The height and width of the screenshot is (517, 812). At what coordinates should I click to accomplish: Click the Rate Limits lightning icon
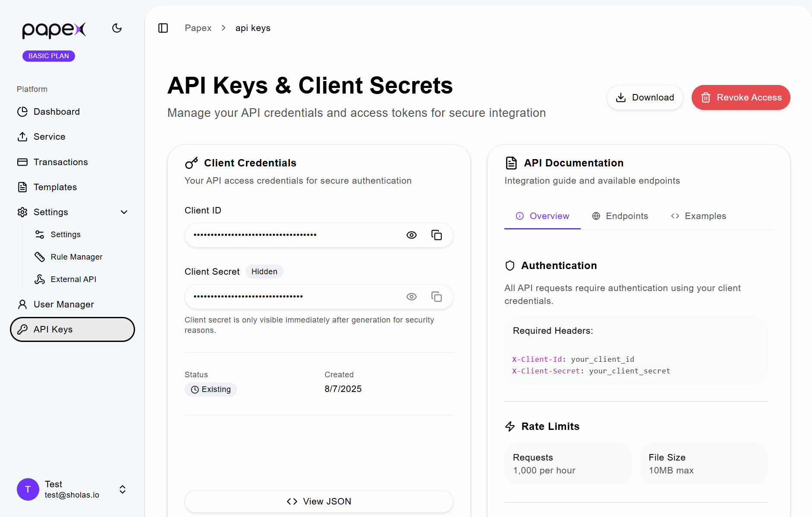click(510, 426)
